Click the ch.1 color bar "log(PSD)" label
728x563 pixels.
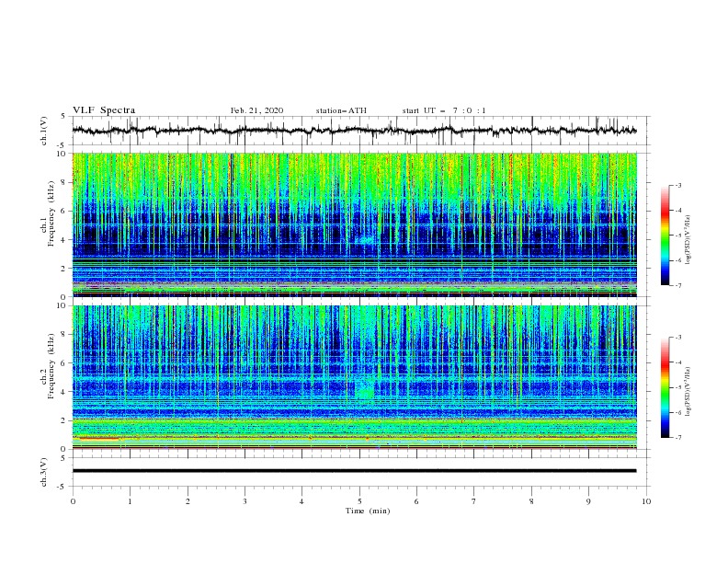688,240
